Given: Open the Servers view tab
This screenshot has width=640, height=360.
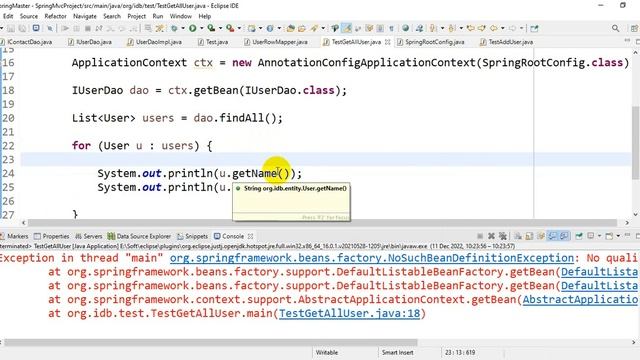Looking at the screenshot, I should tap(89, 236).
